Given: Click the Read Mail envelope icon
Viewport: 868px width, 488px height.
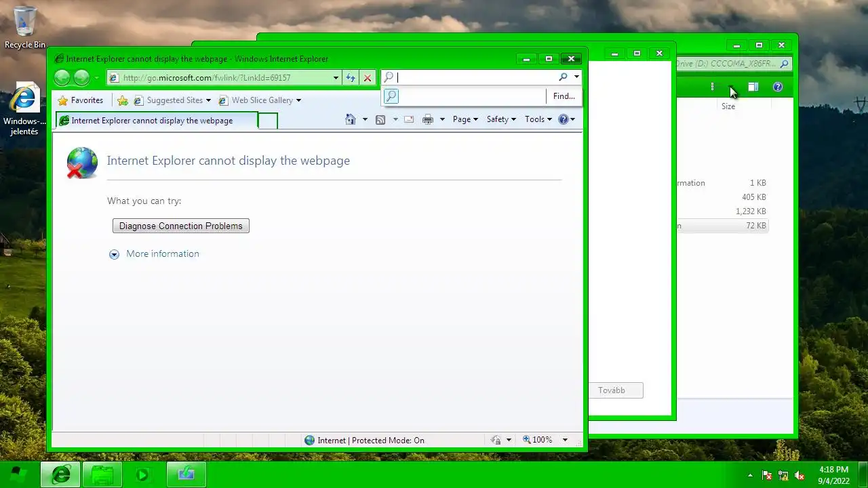Looking at the screenshot, I should 409,119.
